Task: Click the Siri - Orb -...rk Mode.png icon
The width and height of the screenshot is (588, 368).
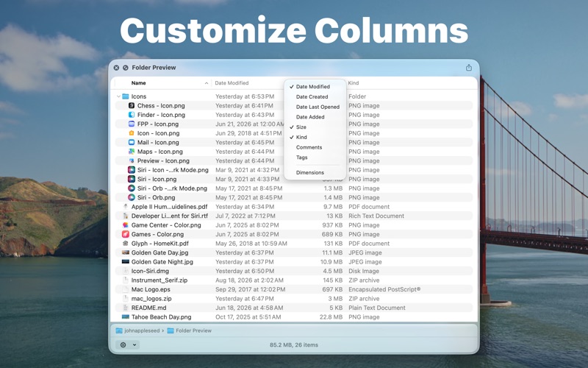Action: point(132,188)
